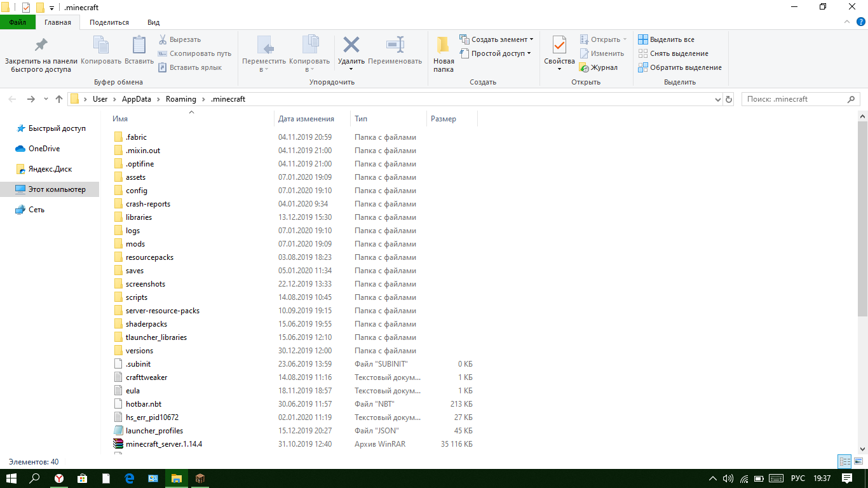Launch Yandex Browser from taskbar

[x=58, y=478]
